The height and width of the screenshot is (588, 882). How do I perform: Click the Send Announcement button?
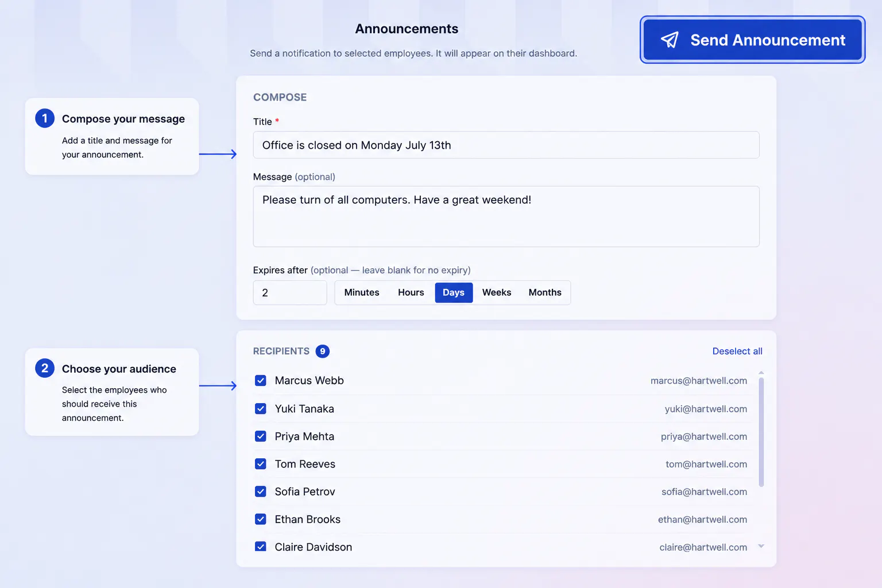[x=752, y=40]
